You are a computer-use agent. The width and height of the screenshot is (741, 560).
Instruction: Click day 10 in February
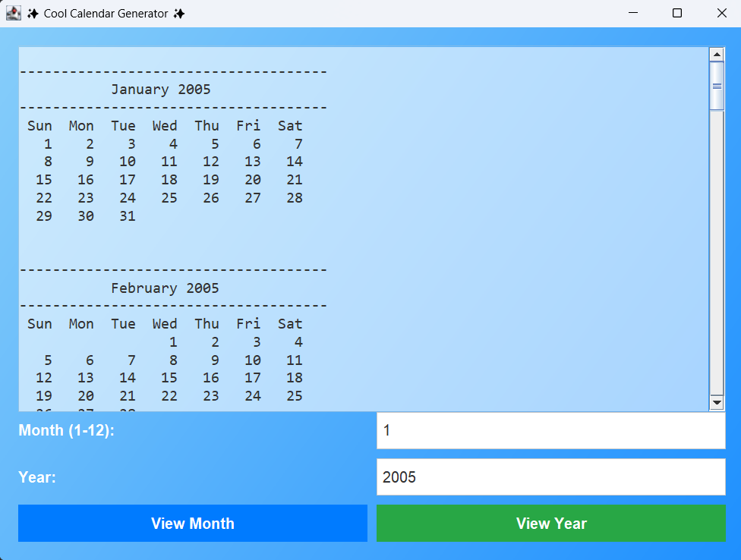pos(253,360)
